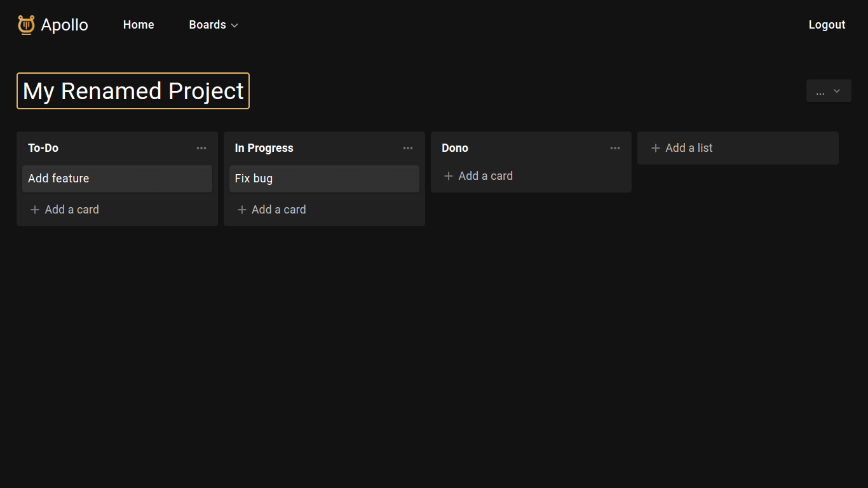The image size is (868, 488).
Task: Select the In Progress list title
Action: [x=264, y=148]
